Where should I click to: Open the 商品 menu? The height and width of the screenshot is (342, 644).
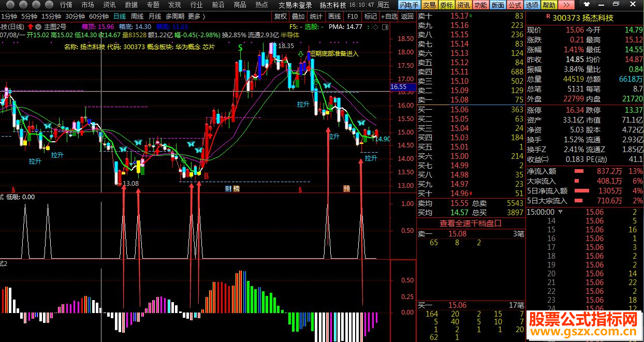click(x=240, y=5)
